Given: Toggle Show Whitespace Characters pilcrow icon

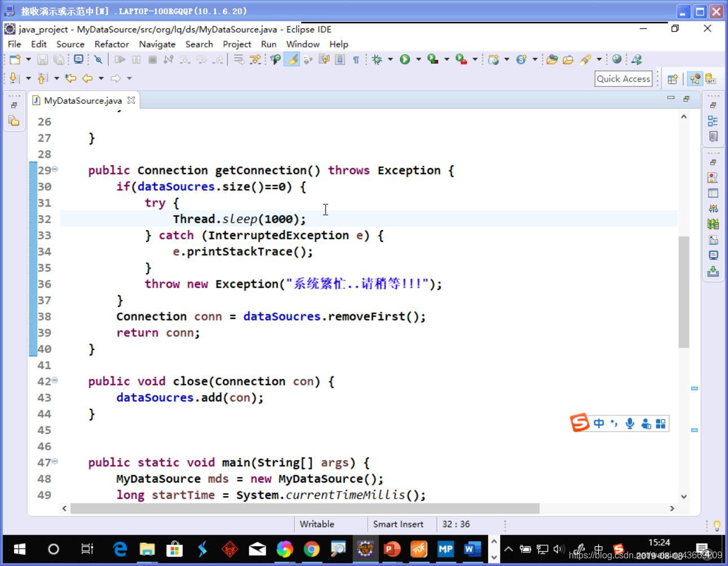Looking at the screenshot, I should tap(356, 60).
